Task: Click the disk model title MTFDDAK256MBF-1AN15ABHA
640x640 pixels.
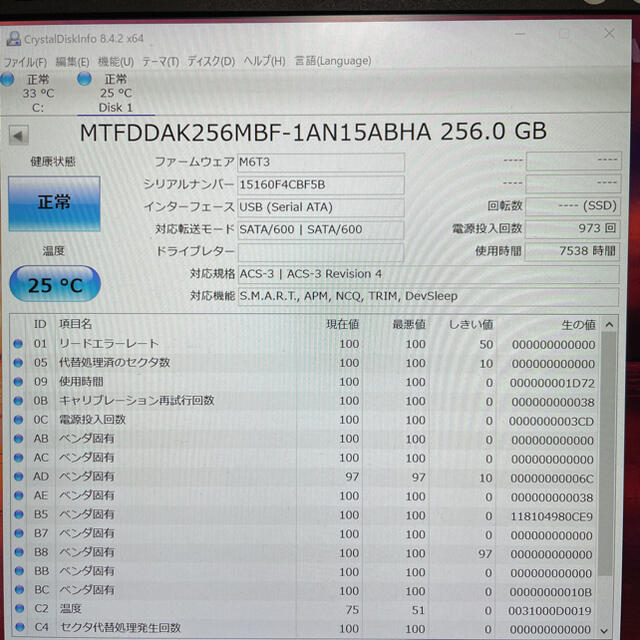Action: 256,132
